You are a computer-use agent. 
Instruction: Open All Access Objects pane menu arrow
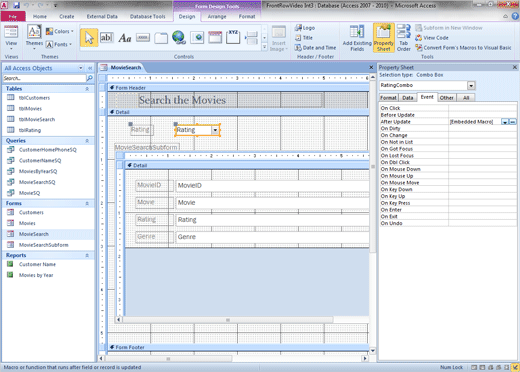[x=81, y=68]
